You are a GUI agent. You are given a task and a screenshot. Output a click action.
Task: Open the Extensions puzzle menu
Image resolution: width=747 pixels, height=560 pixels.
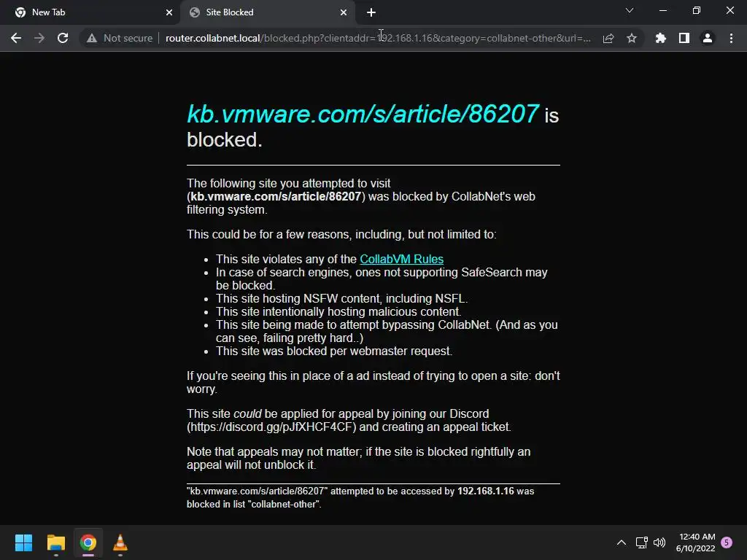pyautogui.click(x=660, y=38)
